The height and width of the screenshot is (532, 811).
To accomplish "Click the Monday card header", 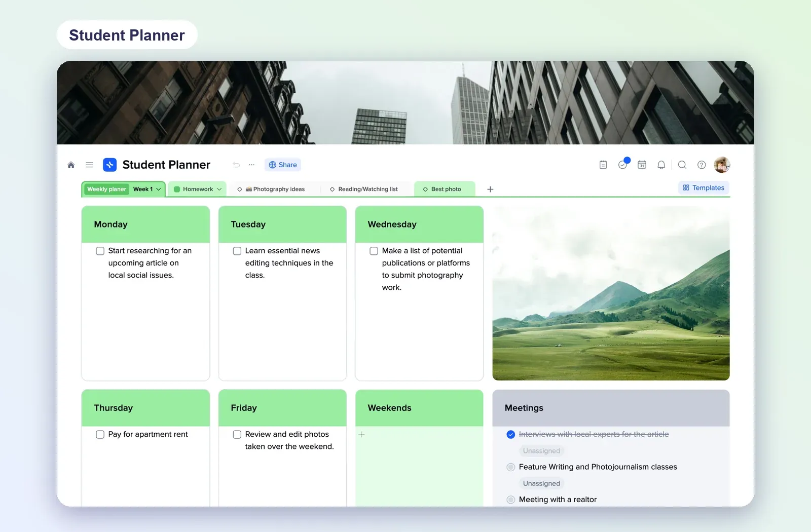I will coord(145,224).
